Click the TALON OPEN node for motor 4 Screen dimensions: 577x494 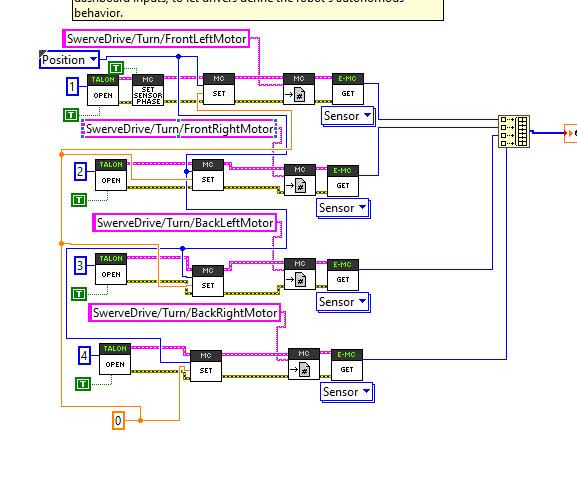point(115,359)
